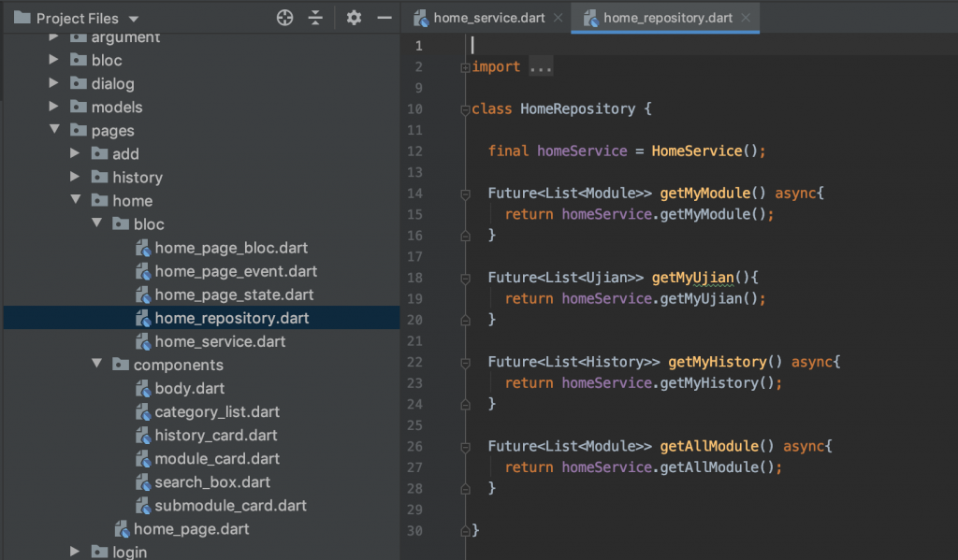Click line number 14 in the editor gutter
Viewport: 958px width, 560px height.
pyautogui.click(x=414, y=193)
